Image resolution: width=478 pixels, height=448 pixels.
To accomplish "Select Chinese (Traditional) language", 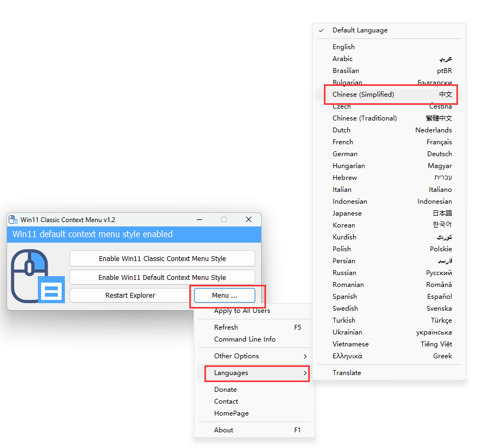I will (389, 118).
